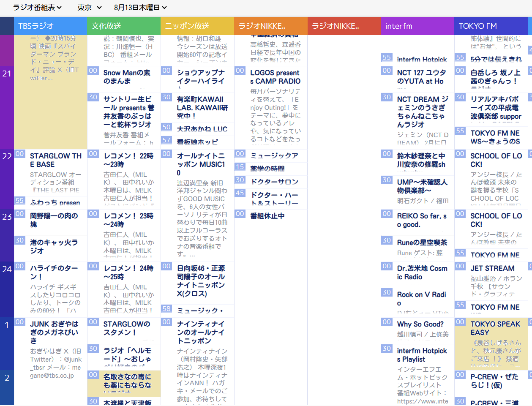The image size is (532, 406).
Task: Open STARGLOWのスタメン! program
Action: (127, 328)
